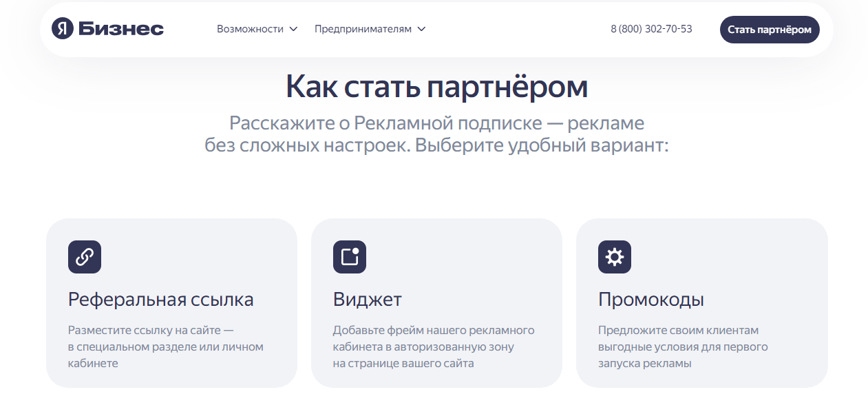The height and width of the screenshot is (414, 868).
Task: Click the chain link icon on the Реферальная ссылка card
Action: (x=85, y=257)
